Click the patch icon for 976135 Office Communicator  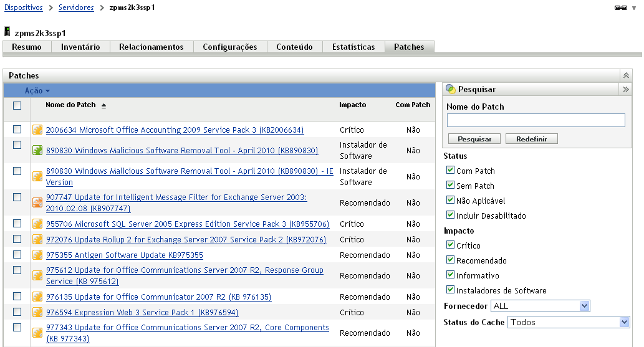pos(37,297)
